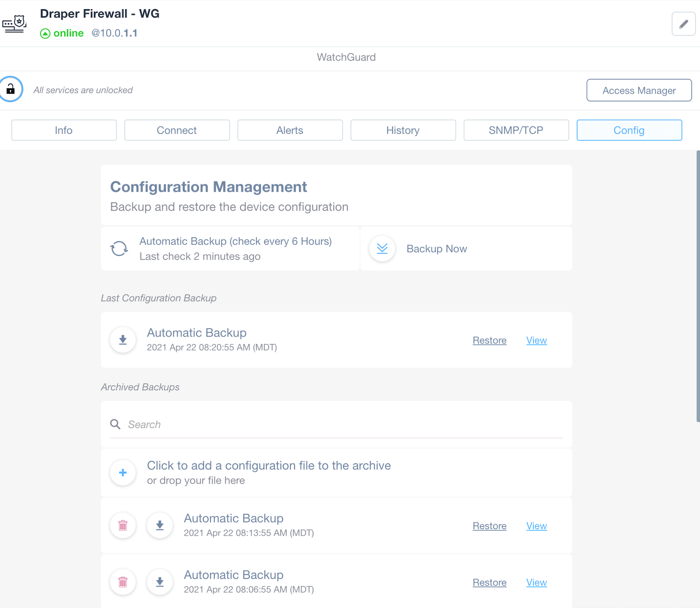This screenshot has width=700, height=608.
Task: Click the '2021 Apr 22 08:13:55 AM (MDT)' timestamp
Action: (249, 533)
